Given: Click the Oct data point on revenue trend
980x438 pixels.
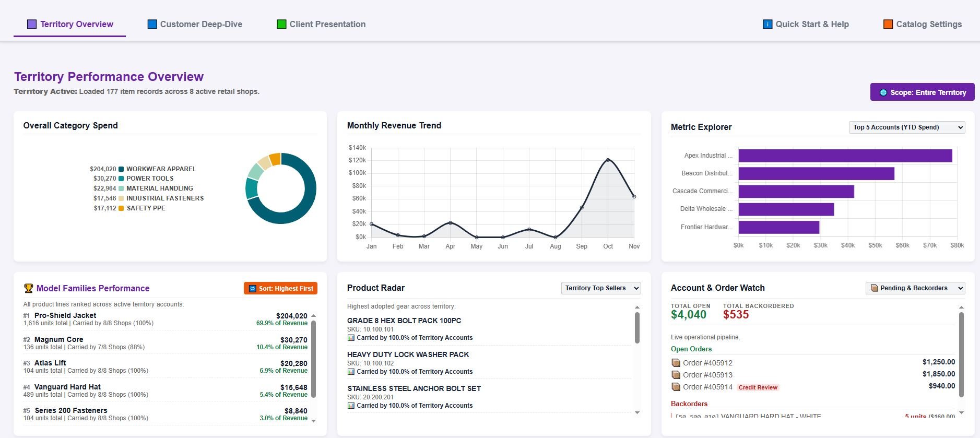Looking at the screenshot, I should tap(608, 160).
